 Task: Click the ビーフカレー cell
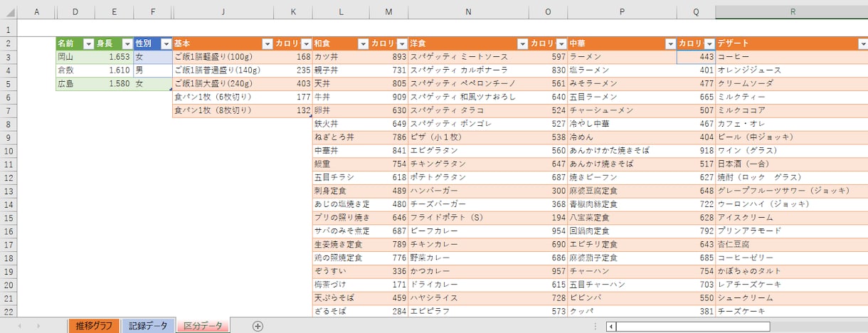tap(467, 231)
